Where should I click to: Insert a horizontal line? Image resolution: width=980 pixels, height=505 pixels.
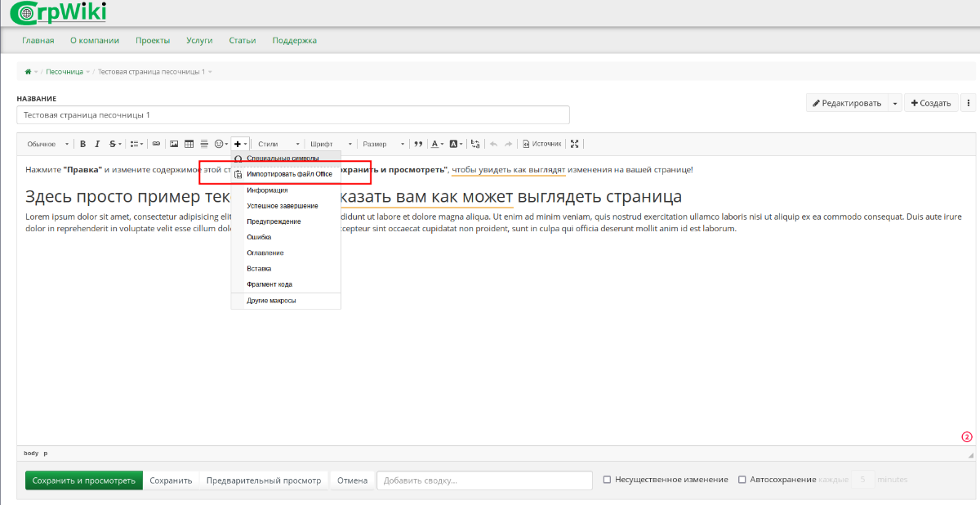pos(204,144)
